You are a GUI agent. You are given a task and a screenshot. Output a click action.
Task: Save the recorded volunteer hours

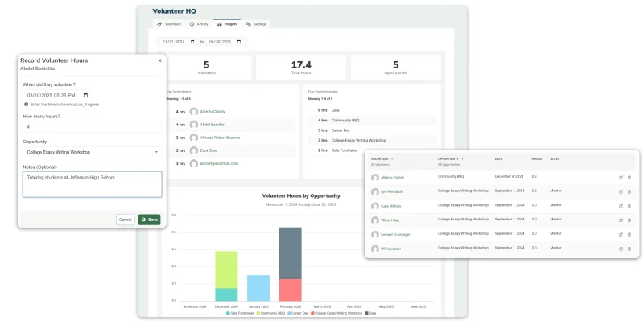(x=150, y=220)
